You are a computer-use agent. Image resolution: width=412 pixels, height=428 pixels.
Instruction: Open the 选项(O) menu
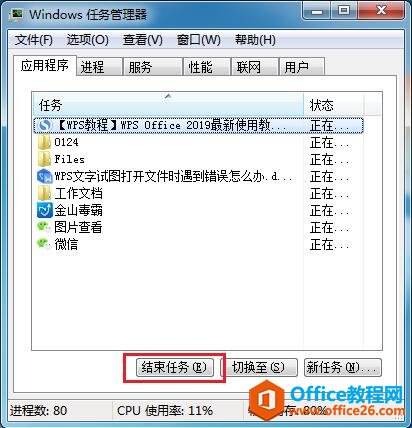[x=88, y=40]
